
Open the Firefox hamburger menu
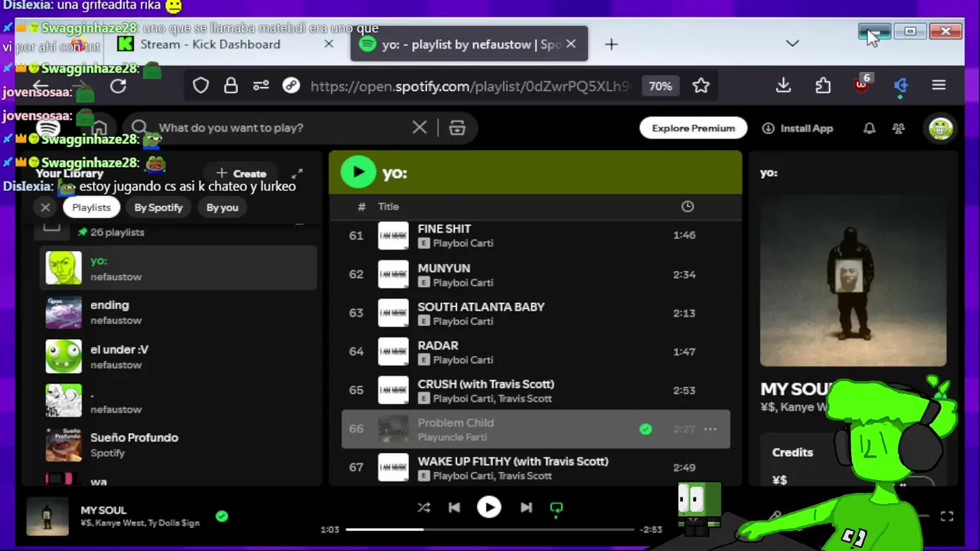coord(939,86)
